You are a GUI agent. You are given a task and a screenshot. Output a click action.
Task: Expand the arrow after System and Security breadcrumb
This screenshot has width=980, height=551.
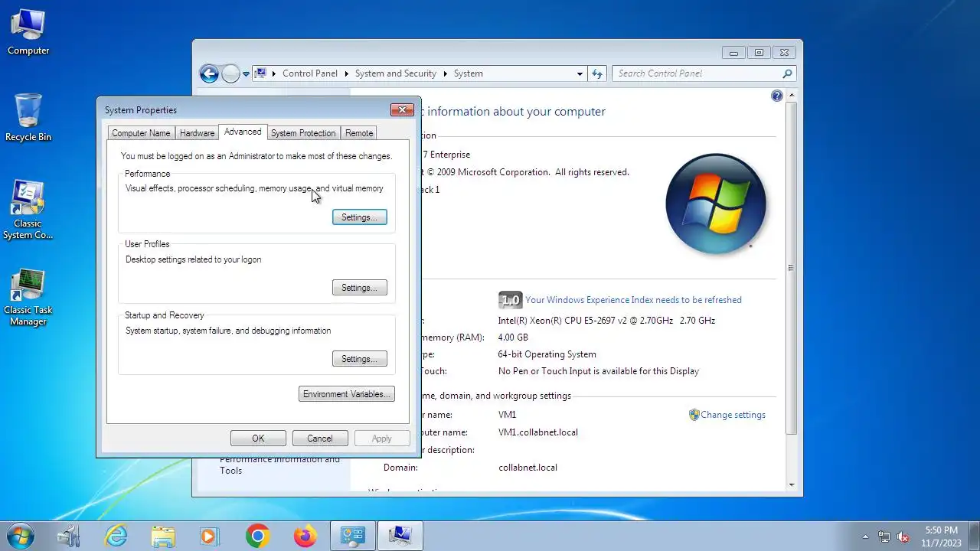(445, 73)
